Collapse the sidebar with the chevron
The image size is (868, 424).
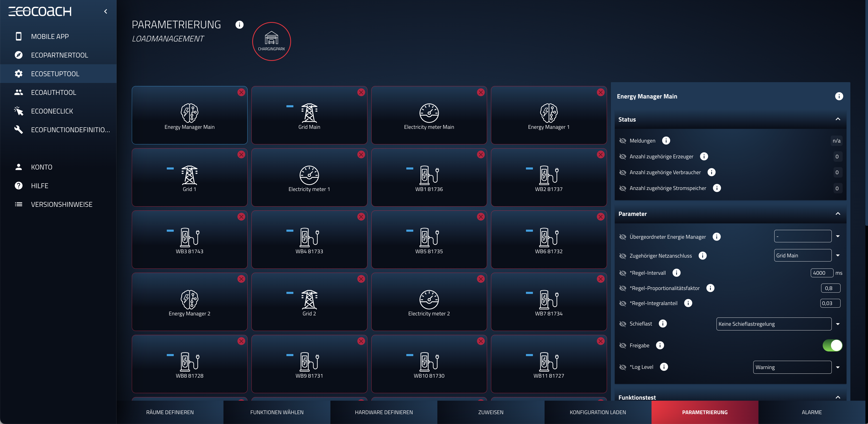[105, 11]
